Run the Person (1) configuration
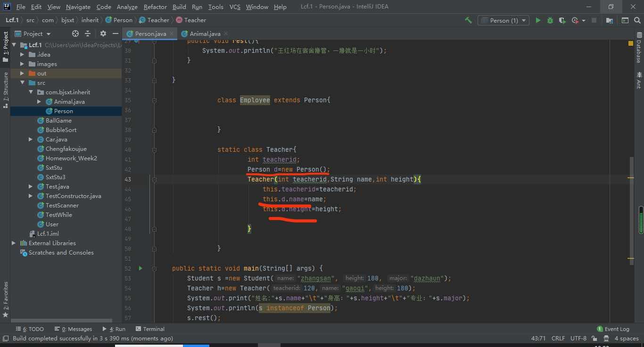This screenshot has width=644, height=347. pyautogui.click(x=538, y=20)
